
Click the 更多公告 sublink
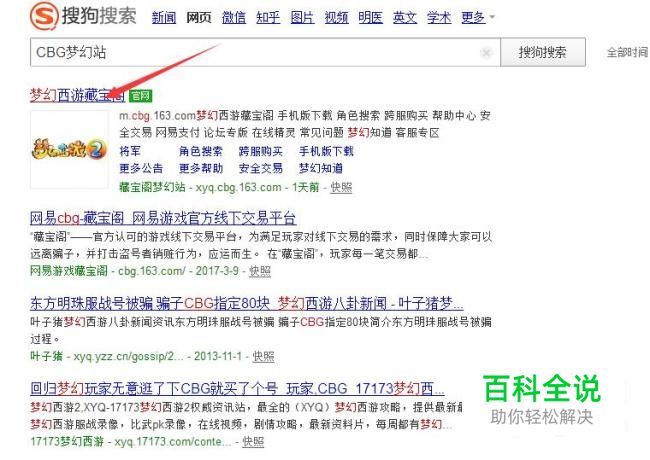tap(141, 168)
